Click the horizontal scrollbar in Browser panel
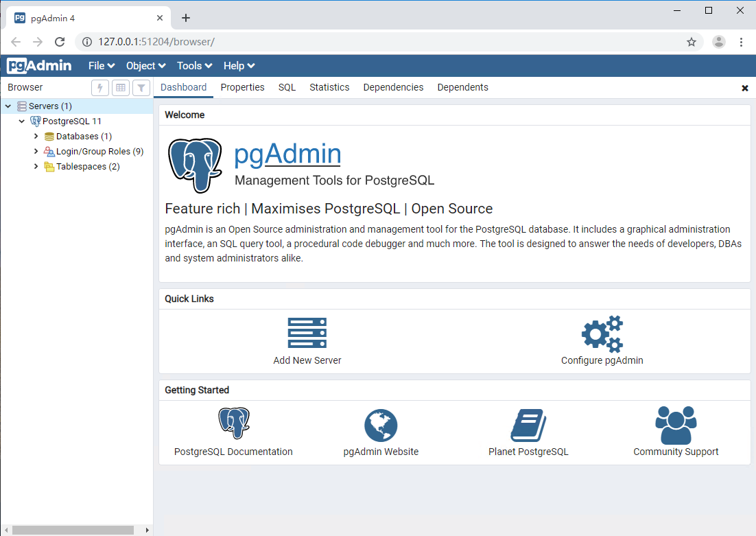The height and width of the screenshot is (536, 756). click(73, 531)
